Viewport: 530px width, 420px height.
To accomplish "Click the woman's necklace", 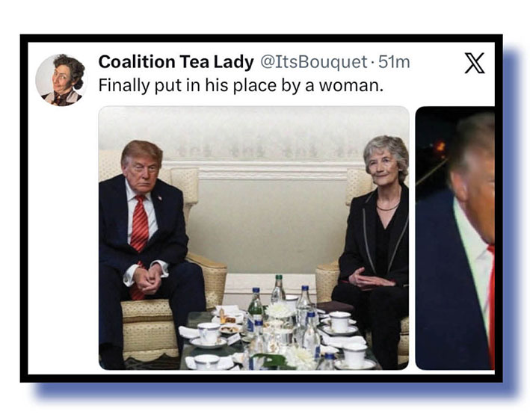I will (388, 207).
